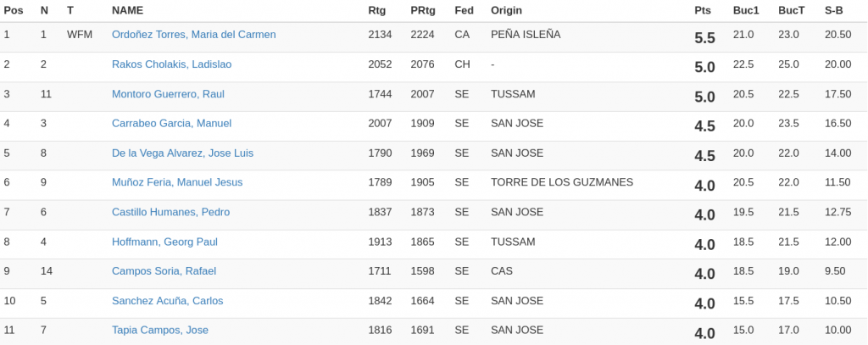
Task: Select Hoffmann, Georg Paul link
Action: 164,242
